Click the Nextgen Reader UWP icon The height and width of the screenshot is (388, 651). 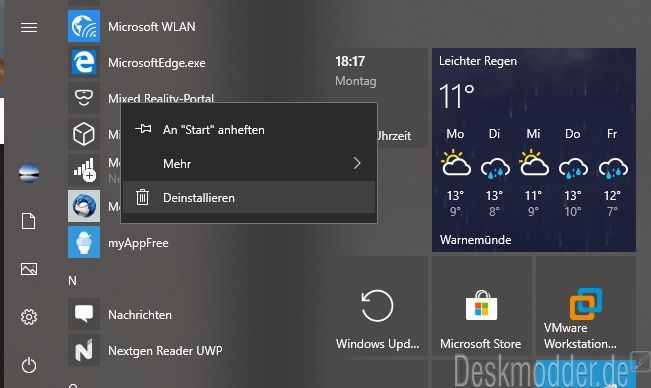pyautogui.click(x=84, y=350)
